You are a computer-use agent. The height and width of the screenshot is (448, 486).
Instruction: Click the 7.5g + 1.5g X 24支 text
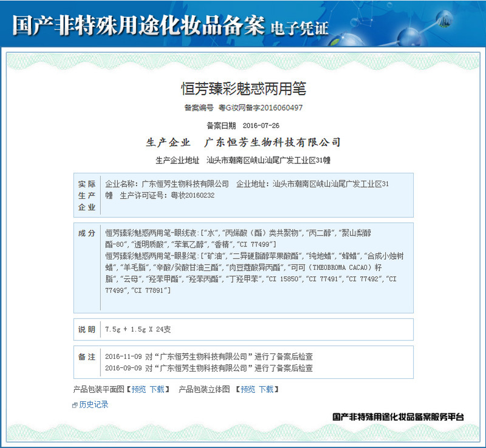coord(138,330)
